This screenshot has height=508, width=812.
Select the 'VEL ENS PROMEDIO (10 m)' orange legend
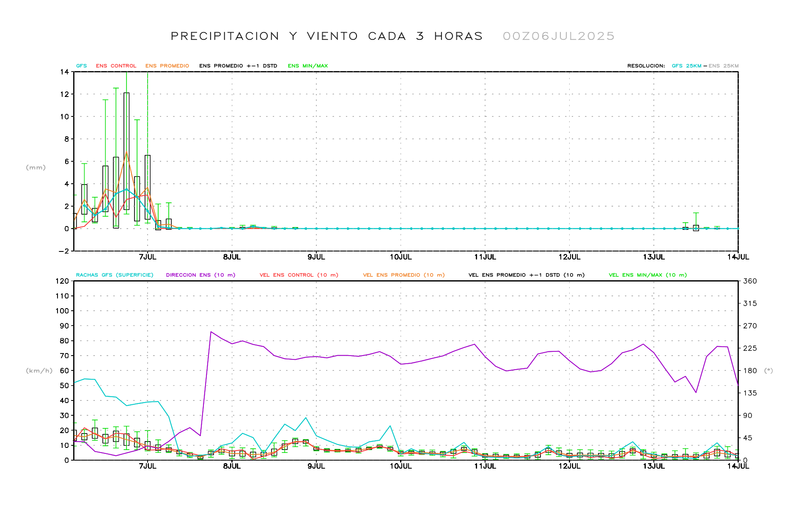404,275
